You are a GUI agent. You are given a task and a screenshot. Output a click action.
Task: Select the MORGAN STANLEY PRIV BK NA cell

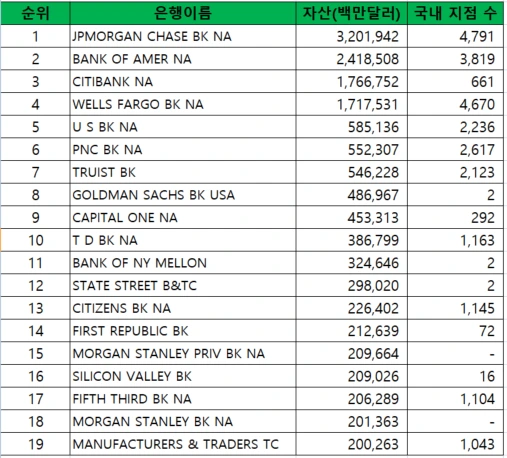pos(183,354)
